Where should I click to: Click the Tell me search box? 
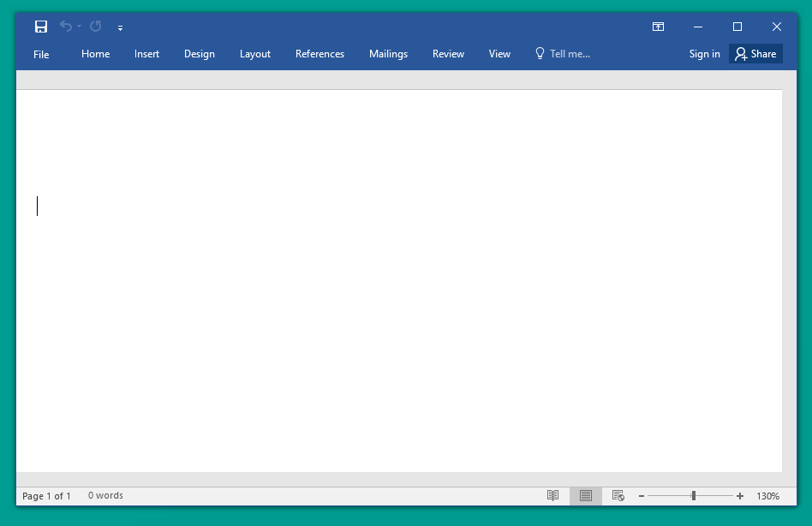tap(563, 54)
